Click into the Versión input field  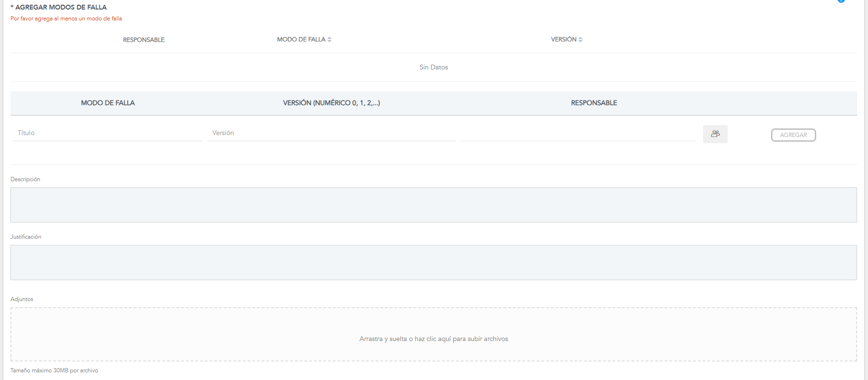point(331,133)
